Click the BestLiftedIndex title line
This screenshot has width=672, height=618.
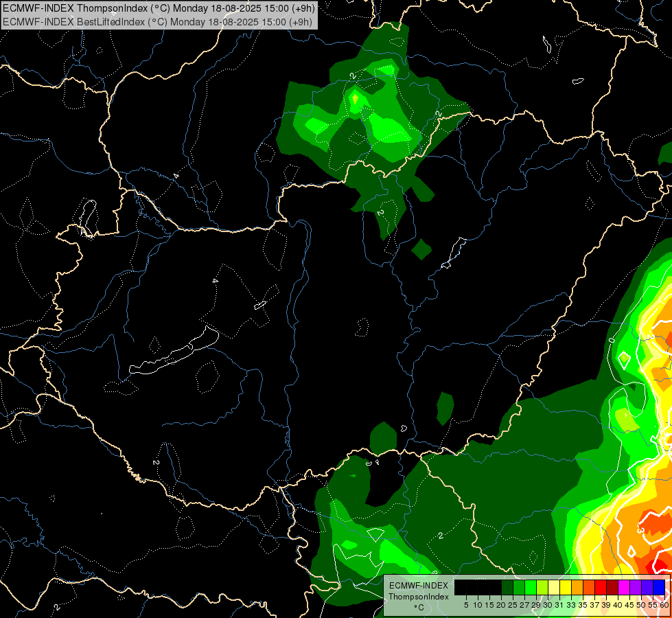click(157, 21)
